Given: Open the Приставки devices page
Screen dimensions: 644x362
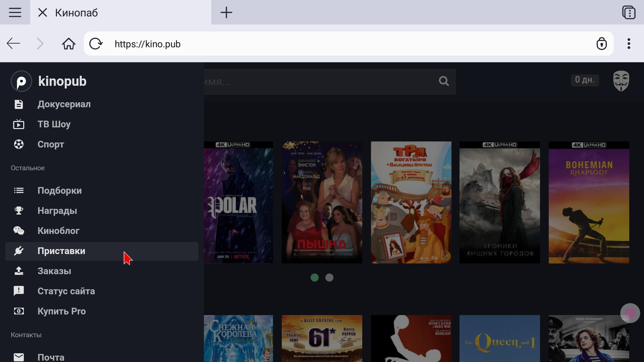Looking at the screenshot, I should [102, 251].
